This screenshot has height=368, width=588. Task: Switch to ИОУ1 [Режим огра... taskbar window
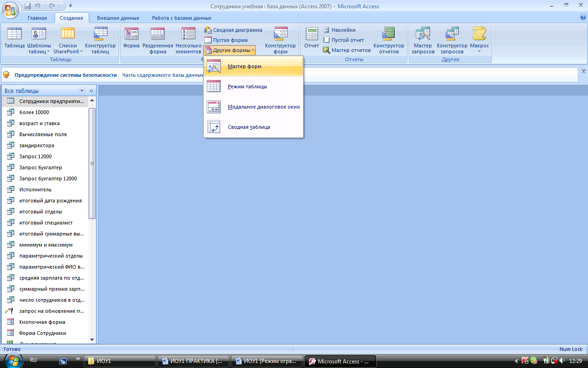[x=266, y=361]
